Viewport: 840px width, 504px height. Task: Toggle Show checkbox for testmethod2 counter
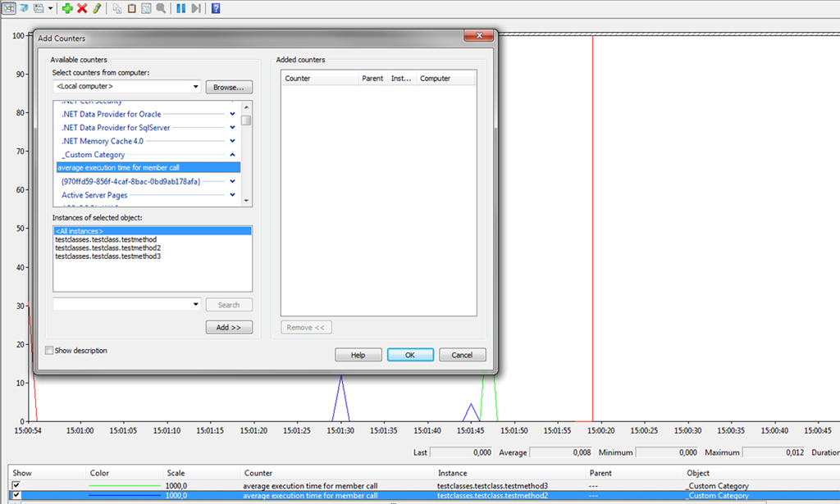click(x=16, y=496)
